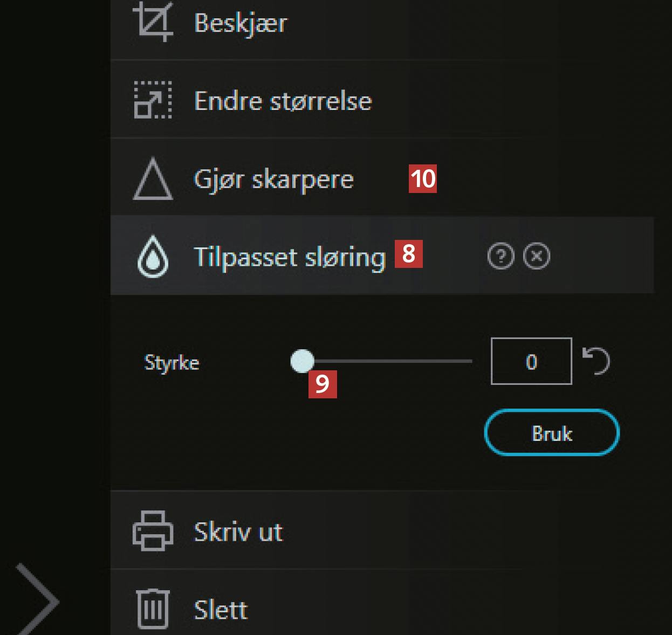
Task: Click the right end of the Styrke slider track
Action: [469, 361]
